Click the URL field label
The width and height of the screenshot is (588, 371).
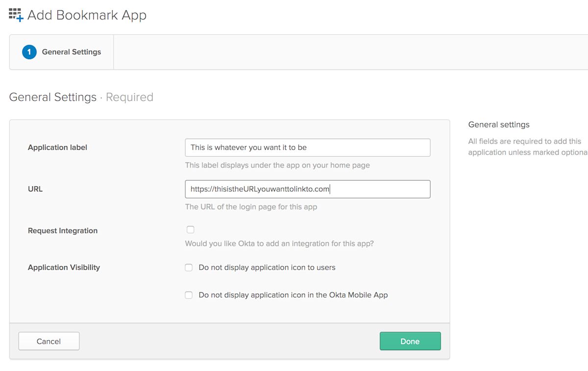(x=35, y=189)
